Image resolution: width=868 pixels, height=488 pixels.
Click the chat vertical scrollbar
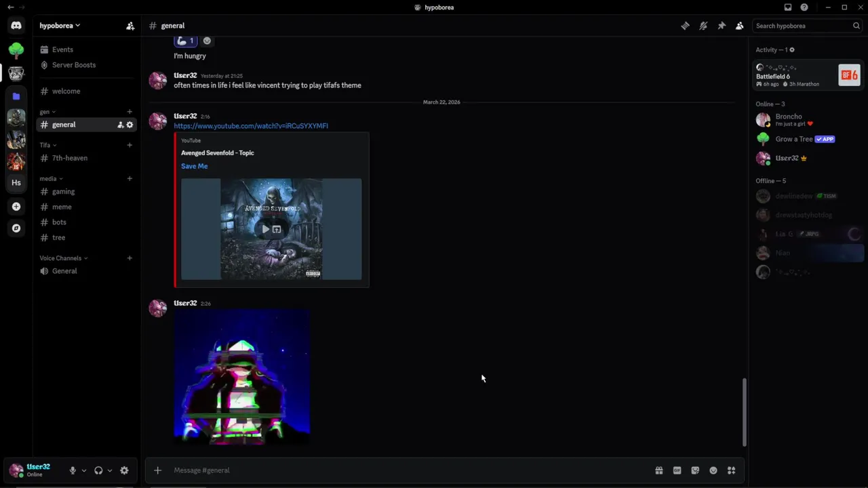pyautogui.click(x=744, y=412)
